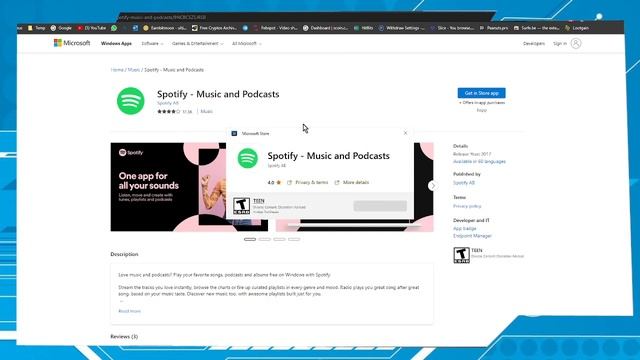Expand Games & Entertainment menu
The image size is (640, 360).
198,43
